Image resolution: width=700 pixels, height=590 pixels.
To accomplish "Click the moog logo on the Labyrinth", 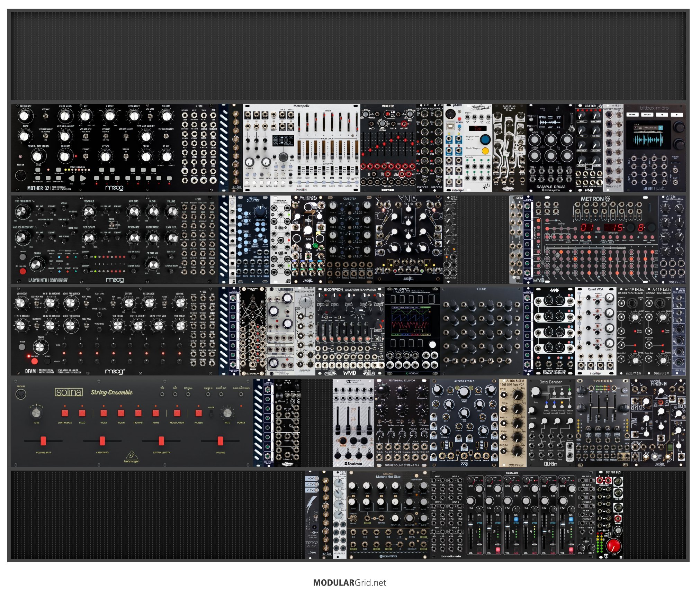I will [x=115, y=280].
